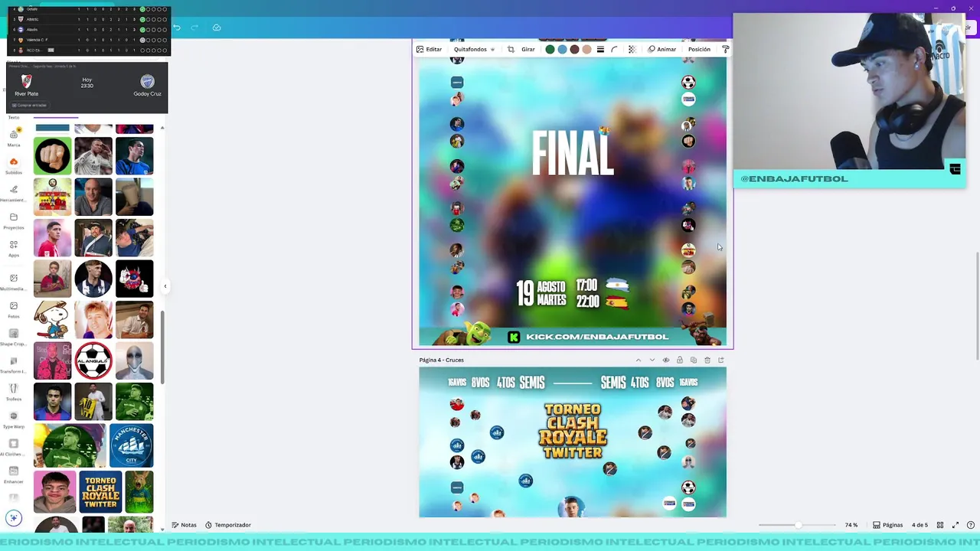The height and width of the screenshot is (551, 980).
Task: Toggle the lock on page 4
Action: (680, 360)
